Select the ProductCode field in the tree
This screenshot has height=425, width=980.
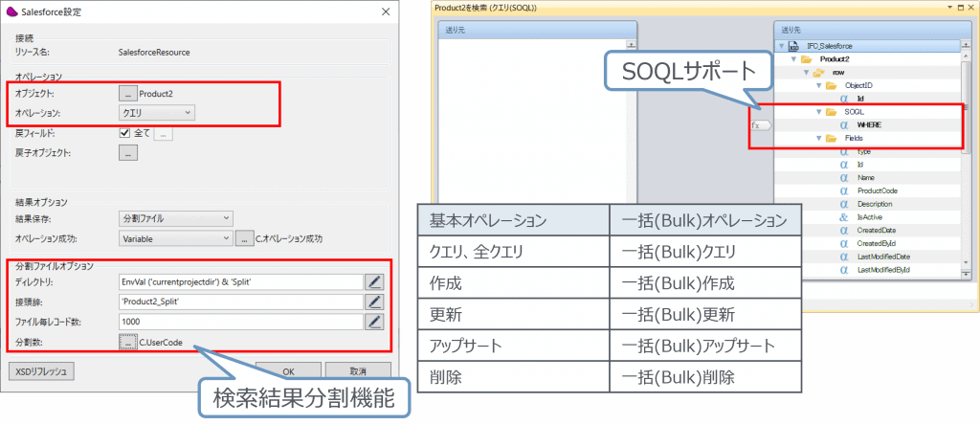(877, 190)
